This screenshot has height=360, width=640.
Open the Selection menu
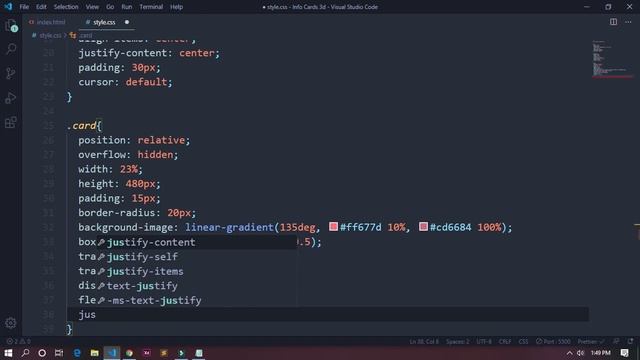66,7
